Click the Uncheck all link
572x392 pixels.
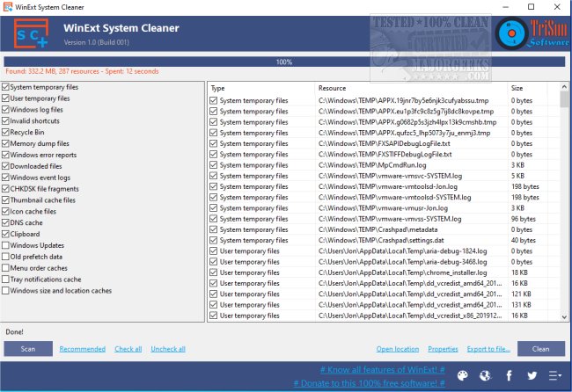pyautogui.click(x=168, y=349)
